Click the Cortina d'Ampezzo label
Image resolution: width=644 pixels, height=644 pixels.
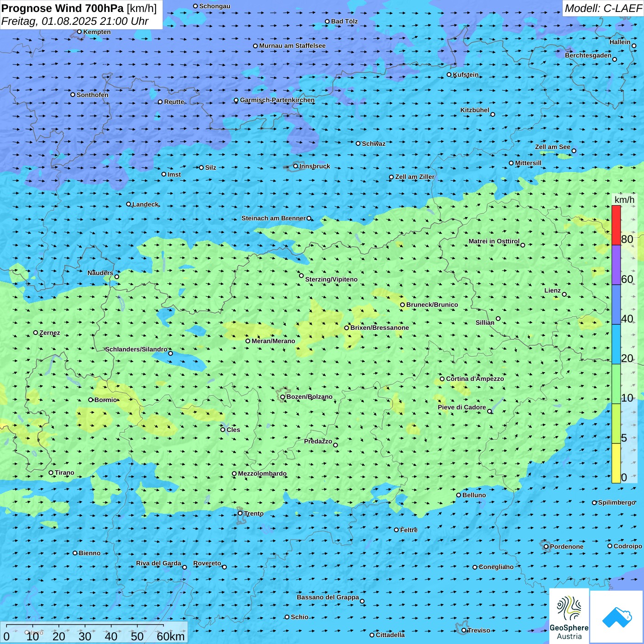475,379
